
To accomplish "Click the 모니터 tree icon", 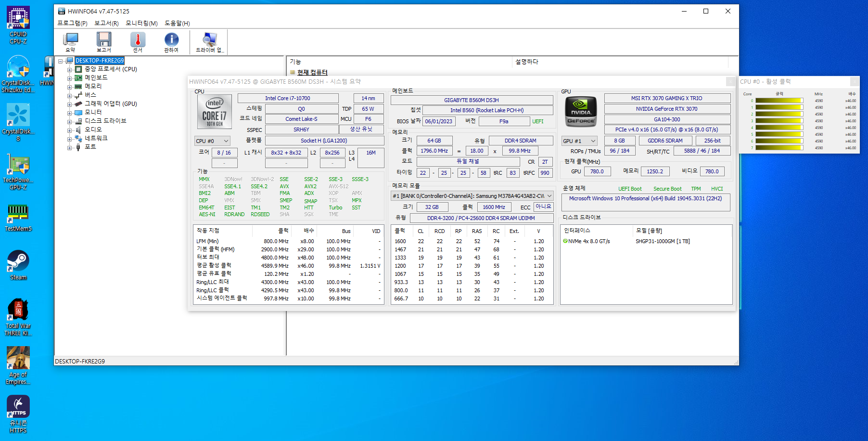I will 78,113.
